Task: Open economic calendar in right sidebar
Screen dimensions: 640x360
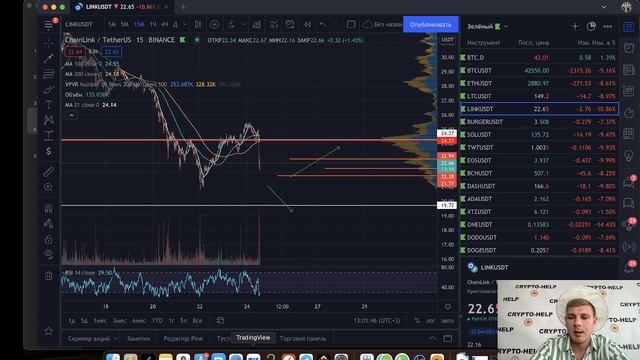Action: click(x=629, y=133)
